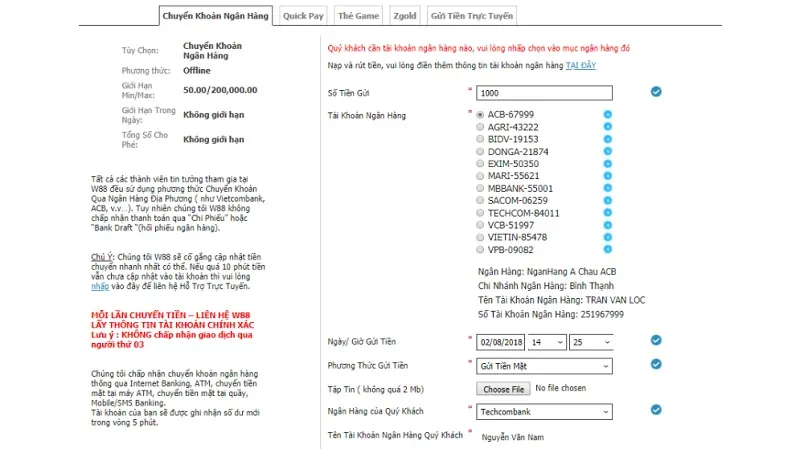Open the hour dropdown showing 14

coord(548,342)
